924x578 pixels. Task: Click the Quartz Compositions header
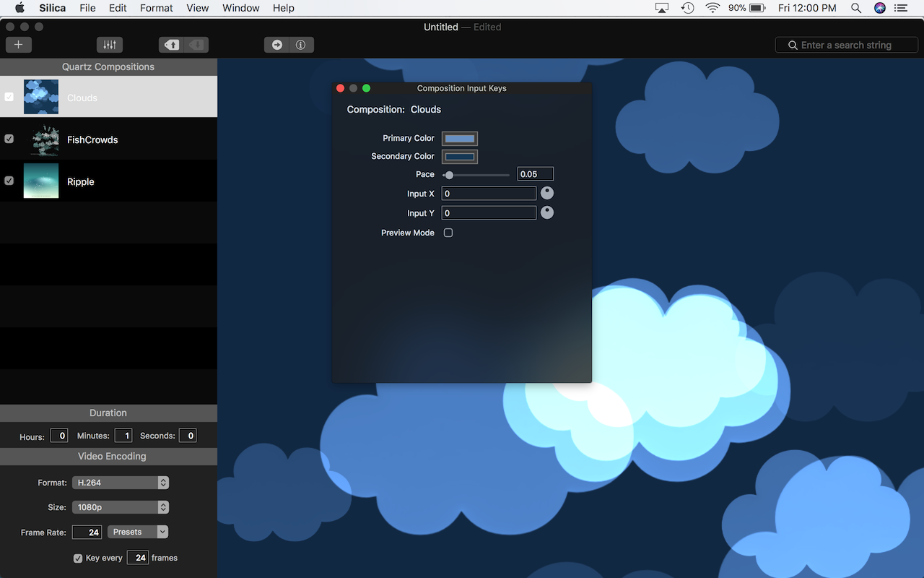click(108, 66)
